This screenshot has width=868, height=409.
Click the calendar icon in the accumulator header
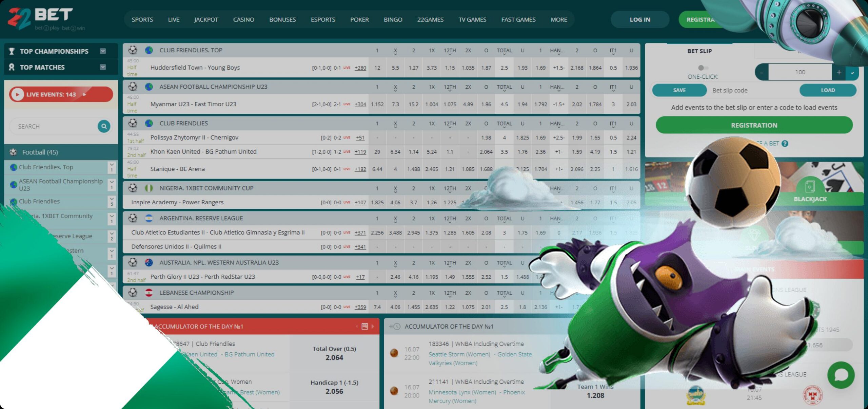click(364, 326)
